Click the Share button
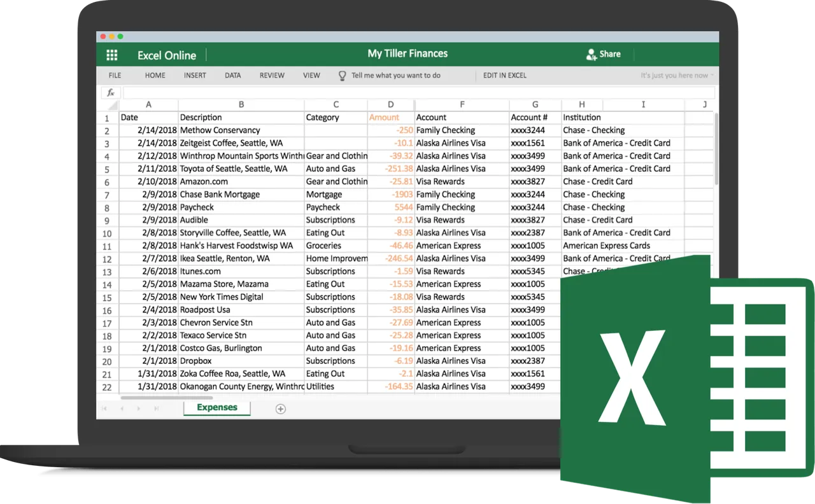815x504 pixels. tap(603, 54)
